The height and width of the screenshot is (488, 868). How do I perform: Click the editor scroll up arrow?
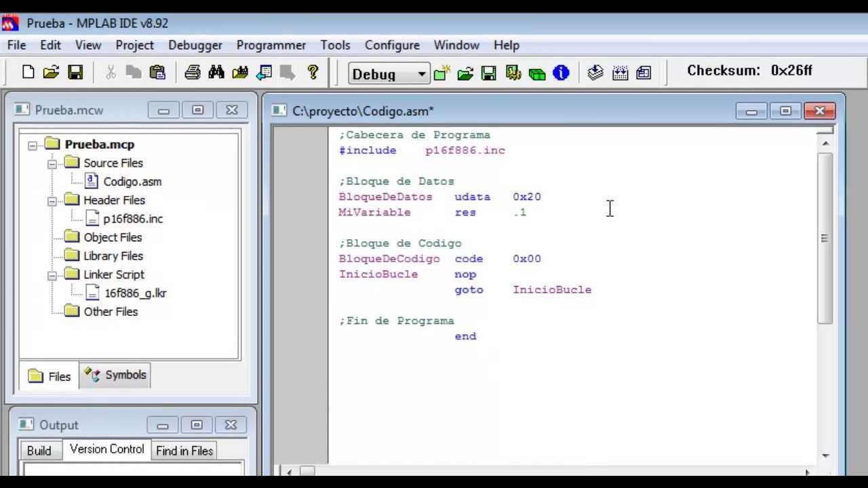(825, 143)
